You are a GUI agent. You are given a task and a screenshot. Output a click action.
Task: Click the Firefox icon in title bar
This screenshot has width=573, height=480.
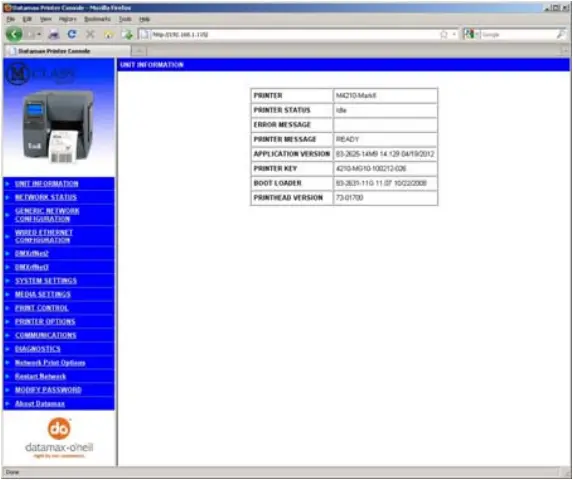[x=7, y=7]
